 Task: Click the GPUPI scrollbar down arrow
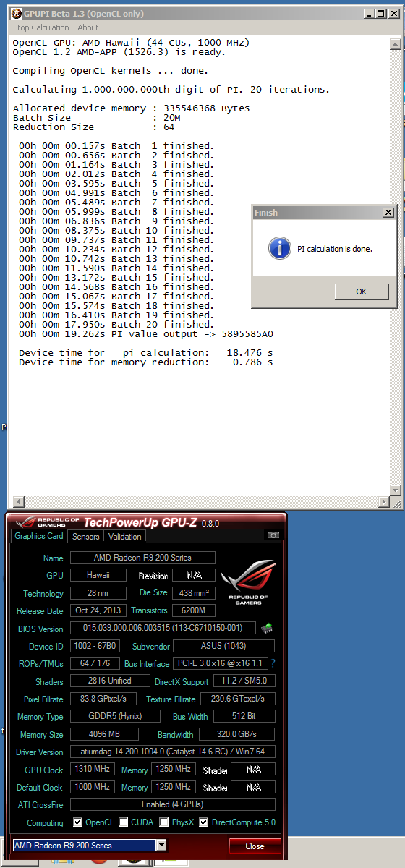pos(395,490)
